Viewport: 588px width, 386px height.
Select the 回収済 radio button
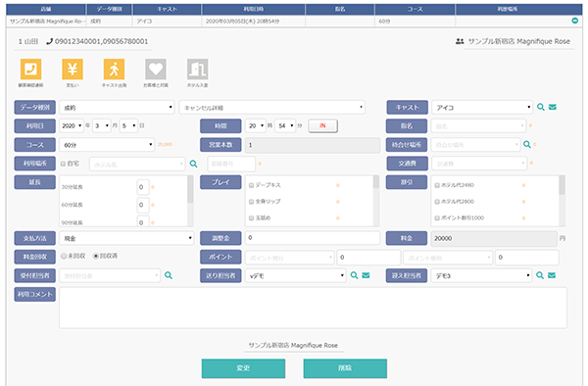(x=96, y=256)
